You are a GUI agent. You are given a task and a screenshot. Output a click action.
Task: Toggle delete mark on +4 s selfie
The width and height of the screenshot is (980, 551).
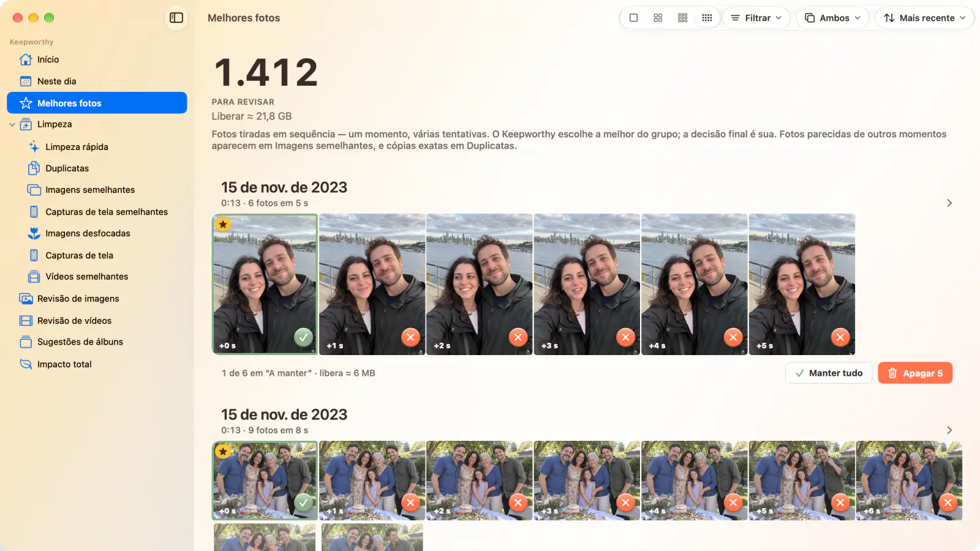coord(733,337)
